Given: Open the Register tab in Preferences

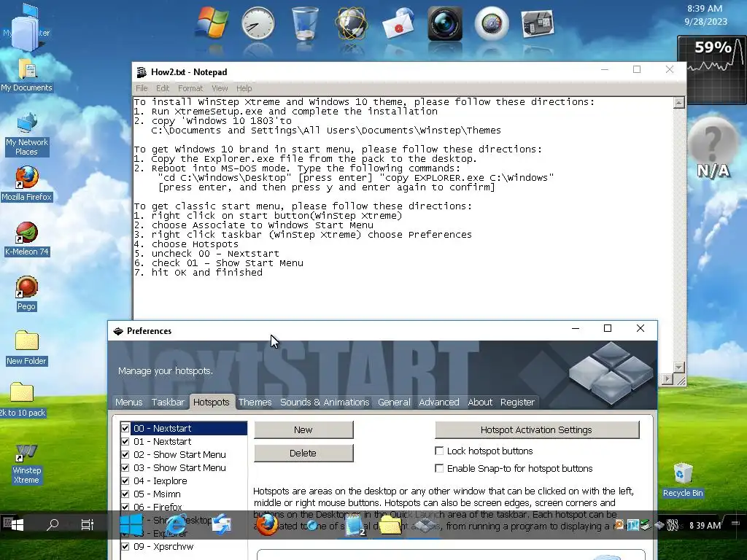Looking at the screenshot, I should [x=517, y=402].
